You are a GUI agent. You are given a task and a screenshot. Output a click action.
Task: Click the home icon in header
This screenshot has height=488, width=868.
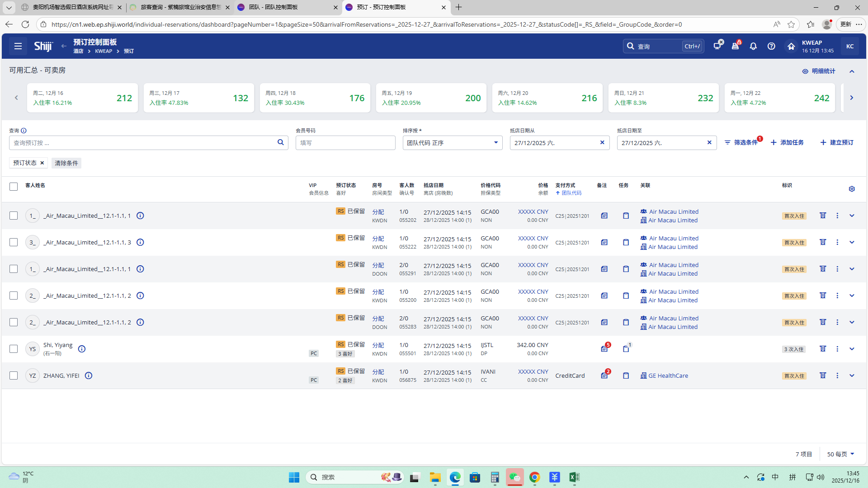pyautogui.click(x=791, y=46)
